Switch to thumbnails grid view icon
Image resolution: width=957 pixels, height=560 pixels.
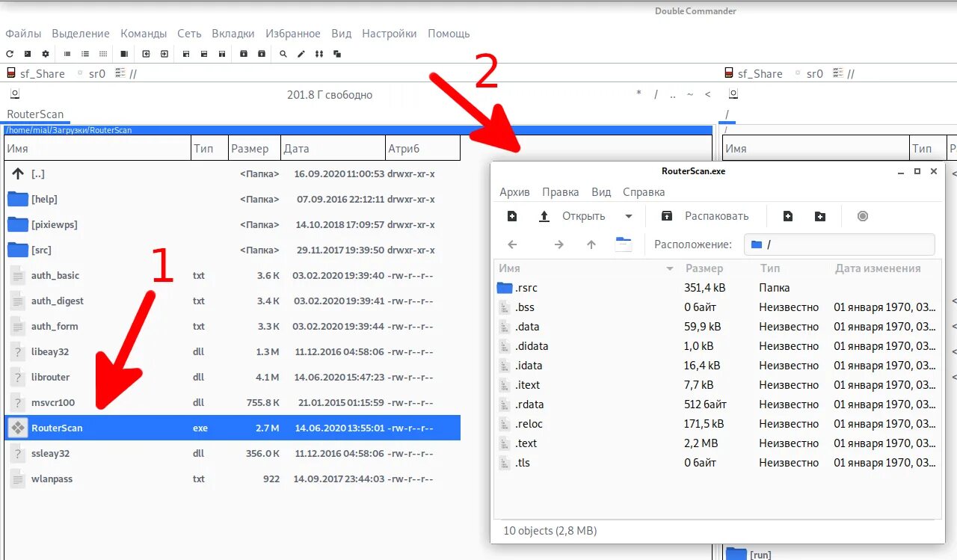103,54
